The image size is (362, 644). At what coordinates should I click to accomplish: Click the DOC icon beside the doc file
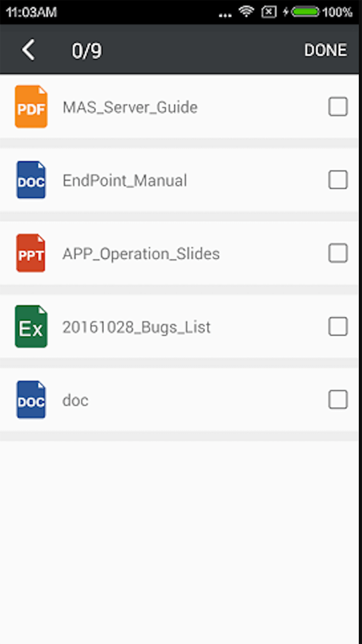tap(31, 399)
